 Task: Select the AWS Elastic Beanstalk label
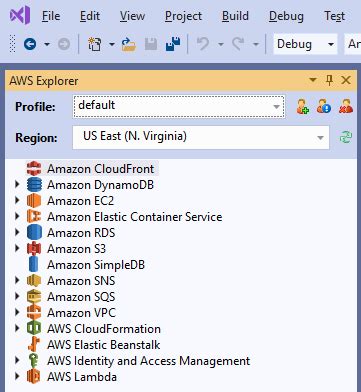pos(104,345)
